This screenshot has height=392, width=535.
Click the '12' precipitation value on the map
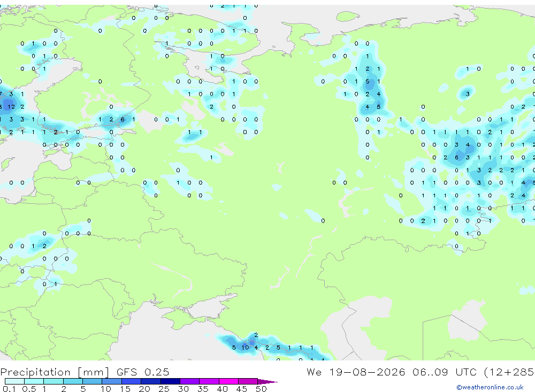[x=11, y=107]
